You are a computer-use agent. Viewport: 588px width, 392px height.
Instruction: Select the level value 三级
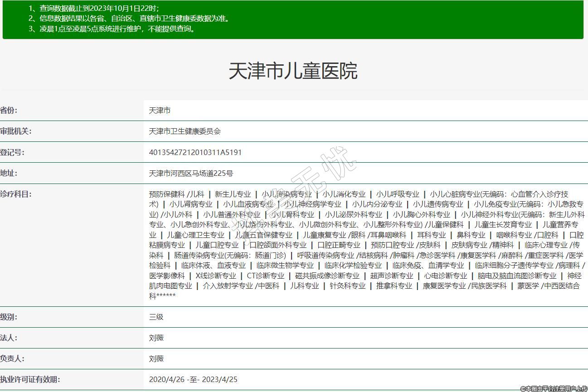[156, 317]
